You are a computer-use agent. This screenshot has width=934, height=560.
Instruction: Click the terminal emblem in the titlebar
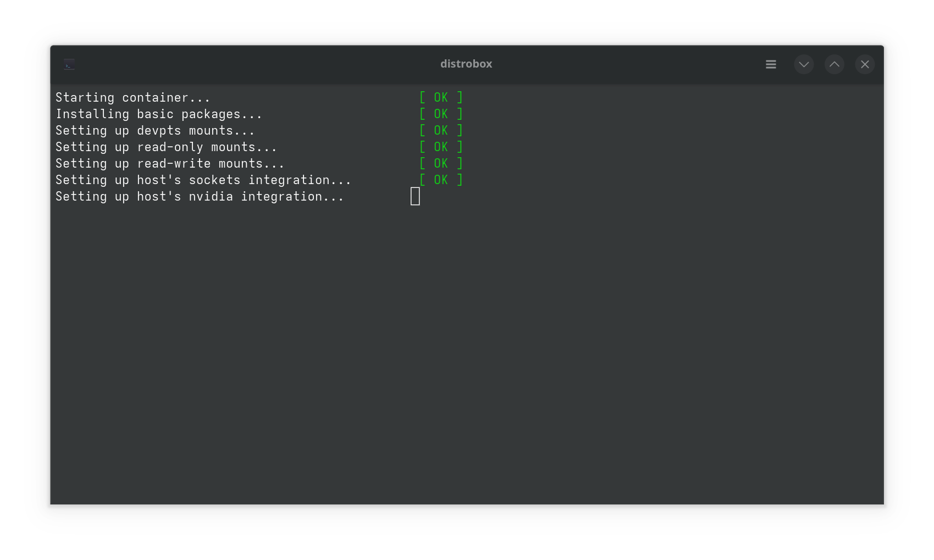[x=69, y=64]
